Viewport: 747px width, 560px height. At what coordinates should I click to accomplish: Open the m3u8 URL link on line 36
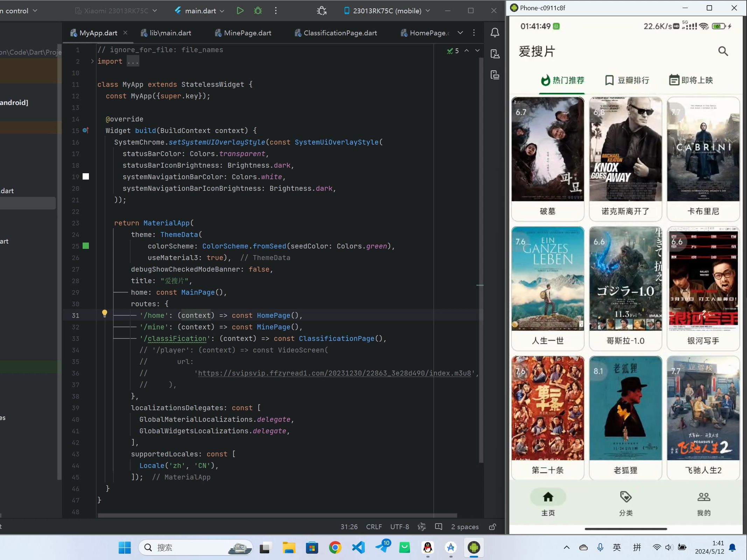[x=334, y=373]
